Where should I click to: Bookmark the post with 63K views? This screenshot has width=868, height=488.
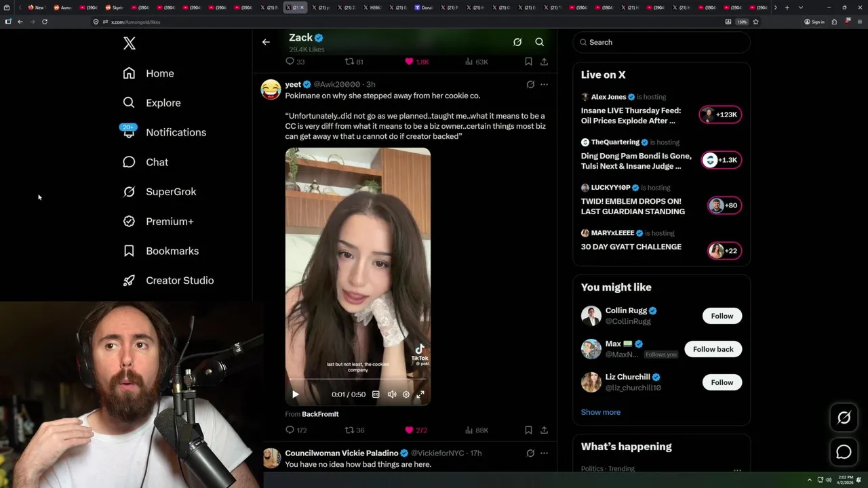coord(528,62)
